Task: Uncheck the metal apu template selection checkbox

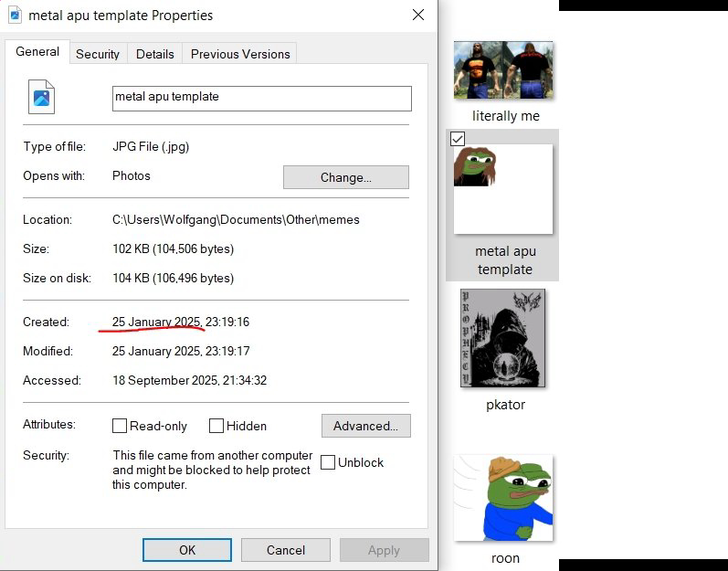Action: pyautogui.click(x=458, y=139)
